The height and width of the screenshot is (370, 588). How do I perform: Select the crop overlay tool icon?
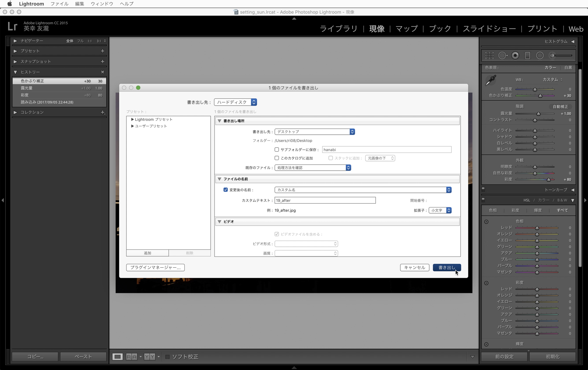pos(489,56)
